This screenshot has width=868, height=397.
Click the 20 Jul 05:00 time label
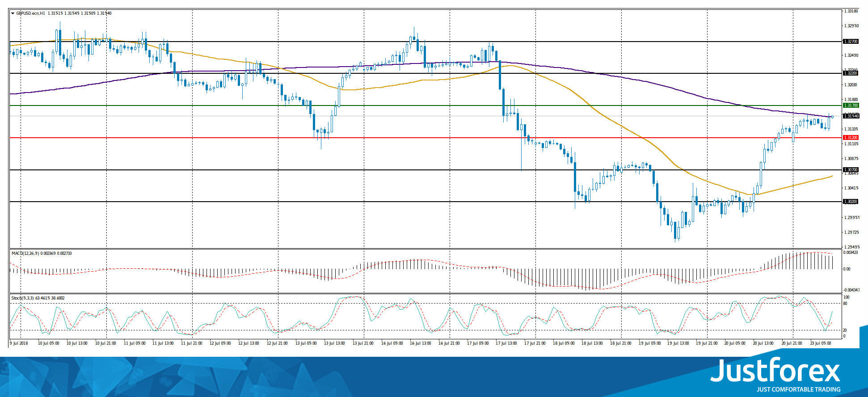coord(735,343)
